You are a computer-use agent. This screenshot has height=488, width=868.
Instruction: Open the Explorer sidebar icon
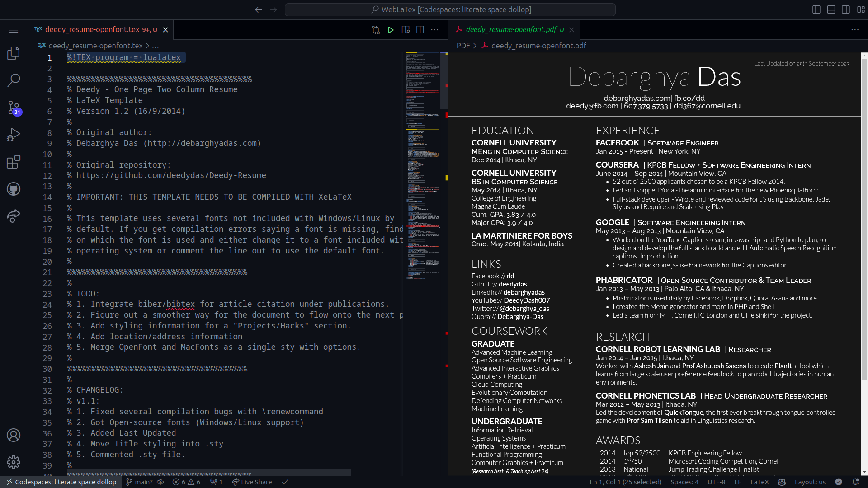click(14, 53)
